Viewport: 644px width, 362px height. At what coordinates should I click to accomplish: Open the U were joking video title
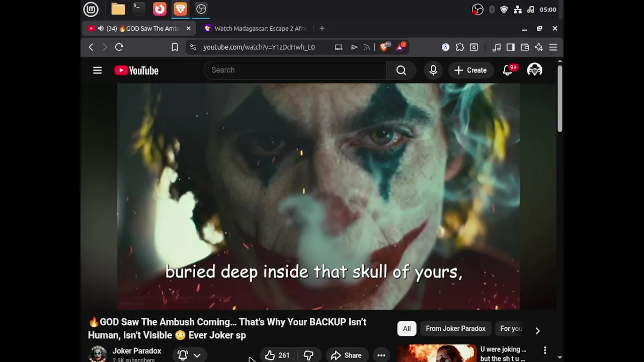pyautogui.click(x=503, y=354)
